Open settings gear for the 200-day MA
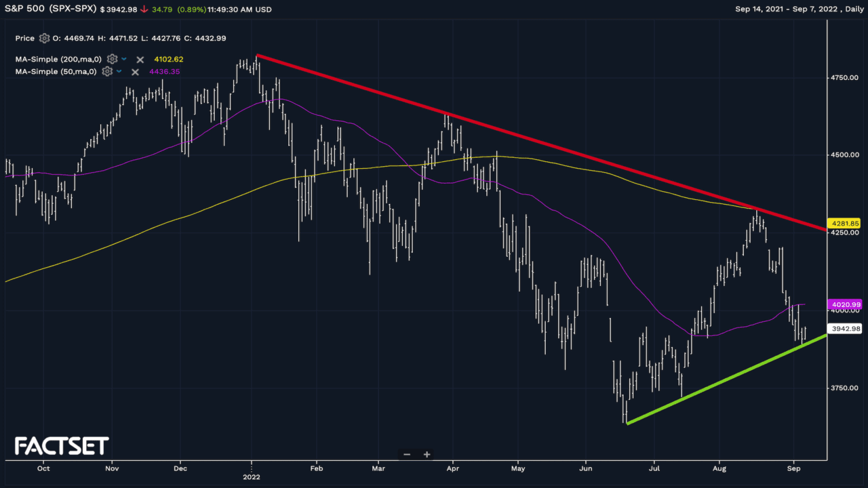This screenshot has height=488, width=868. 112,60
